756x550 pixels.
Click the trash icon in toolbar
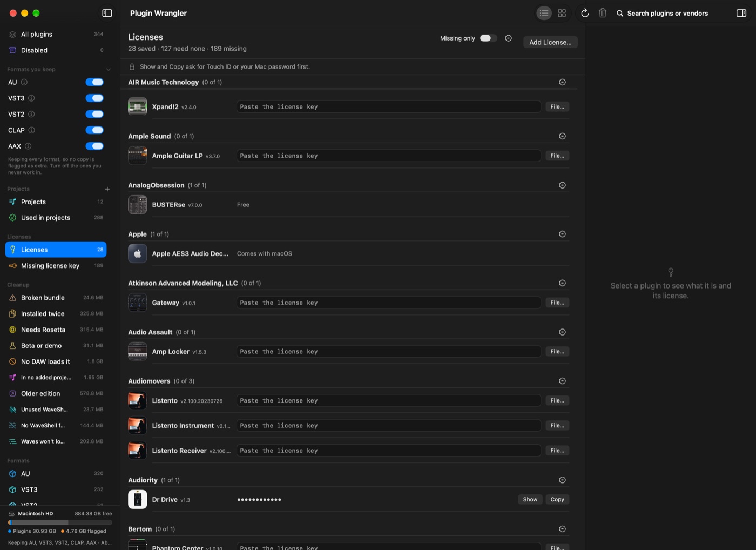(603, 13)
